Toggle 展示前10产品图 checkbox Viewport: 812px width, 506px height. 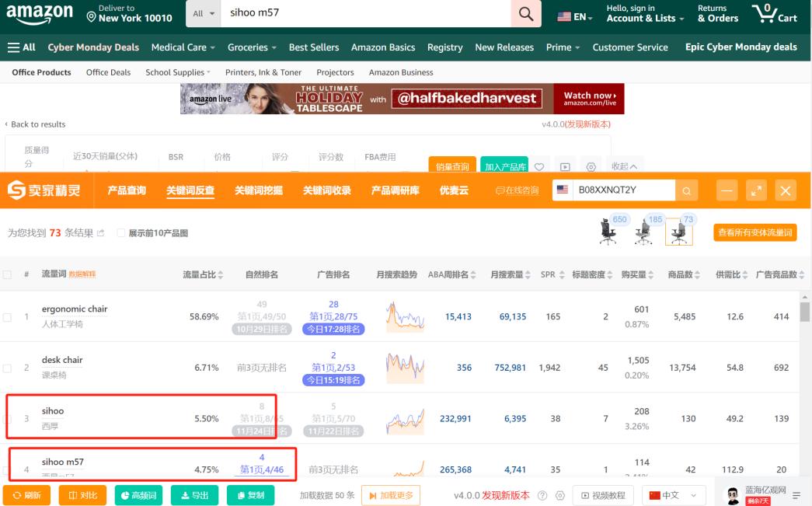click(x=120, y=233)
